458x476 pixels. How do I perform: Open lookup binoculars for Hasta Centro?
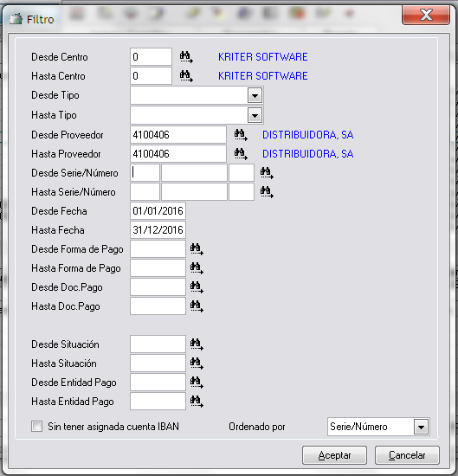point(186,76)
